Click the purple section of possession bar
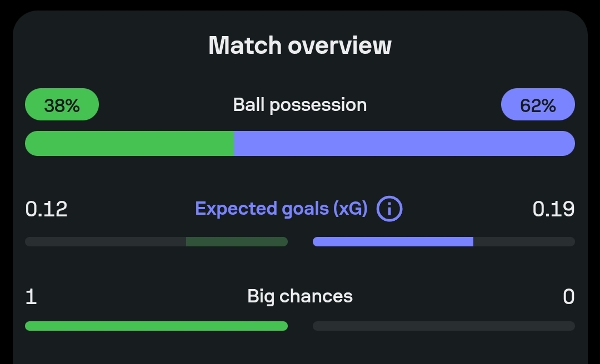This screenshot has width=600, height=364. coord(404,143)
